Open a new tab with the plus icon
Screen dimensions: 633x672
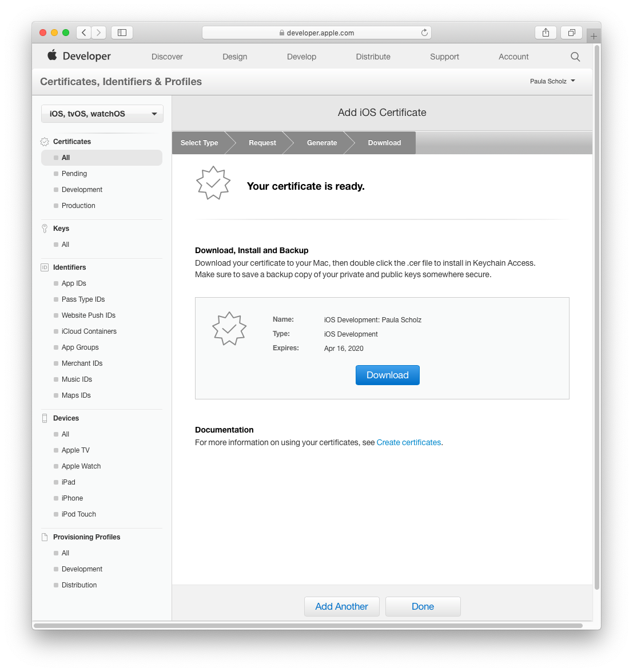(x=594, y=37)
